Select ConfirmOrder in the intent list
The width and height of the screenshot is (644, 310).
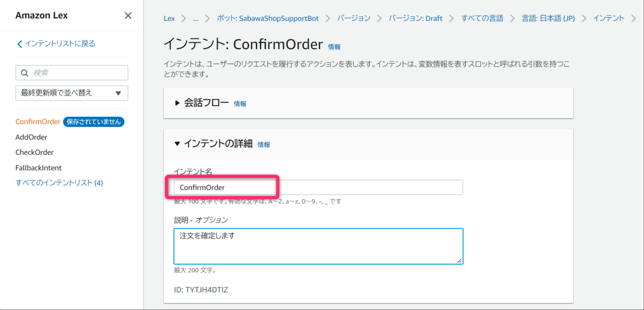pyautogui.click(x=38, y=121)
